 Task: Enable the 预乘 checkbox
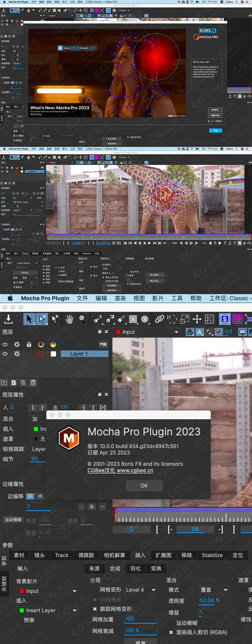coord(19,620)
